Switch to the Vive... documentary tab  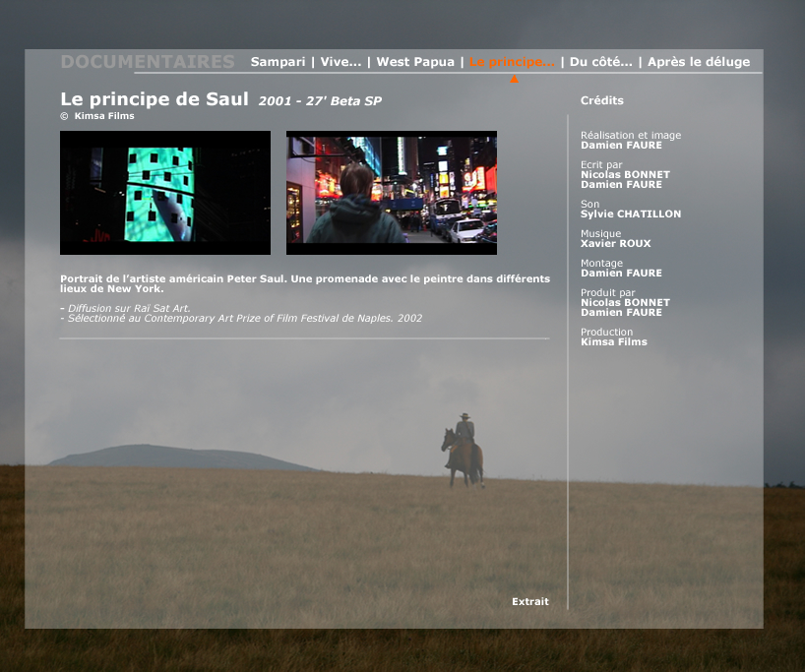coord(341,62)
